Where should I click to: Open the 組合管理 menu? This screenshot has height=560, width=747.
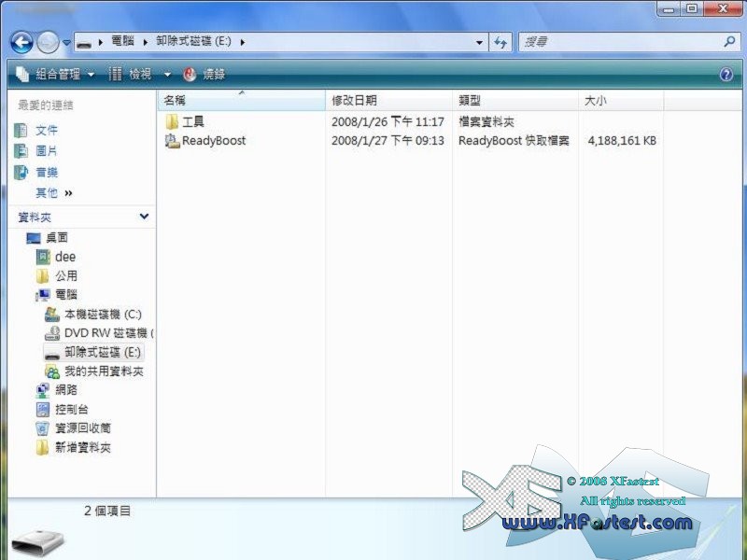pyautogui.click(x=58, y=75)
